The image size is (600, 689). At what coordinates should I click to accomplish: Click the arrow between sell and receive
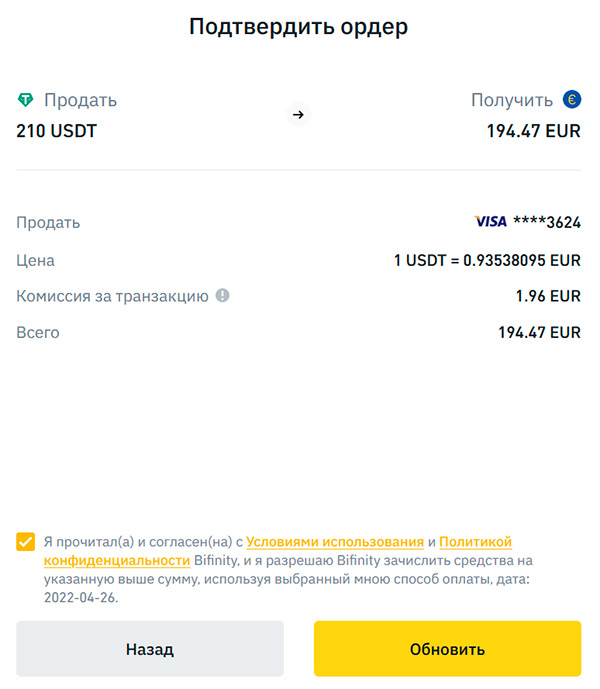297,115
